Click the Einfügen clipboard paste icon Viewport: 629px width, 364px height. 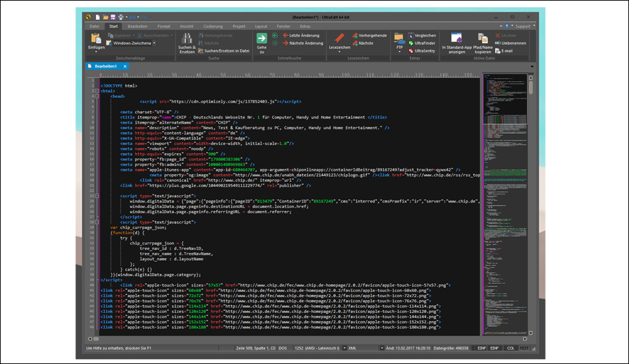96,39
